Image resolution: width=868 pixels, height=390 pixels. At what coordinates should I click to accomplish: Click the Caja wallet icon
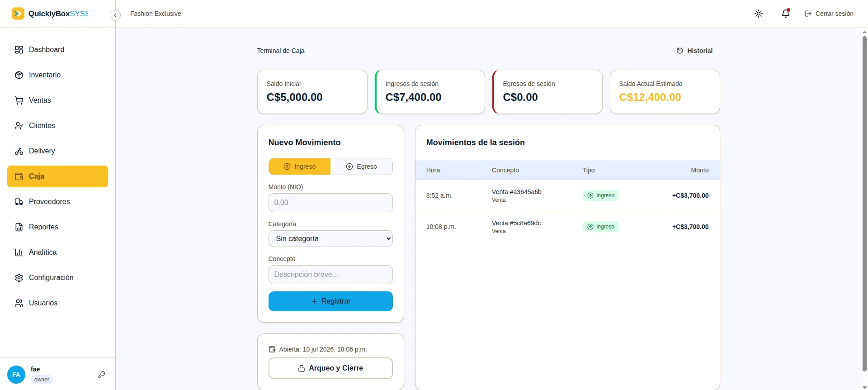tap(19, 176)
